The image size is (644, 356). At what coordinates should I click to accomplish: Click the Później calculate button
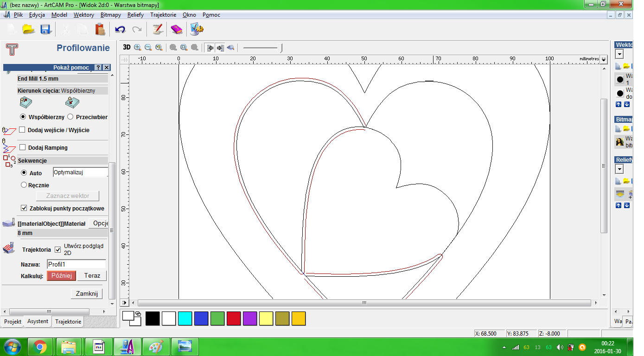click(61, 275)
